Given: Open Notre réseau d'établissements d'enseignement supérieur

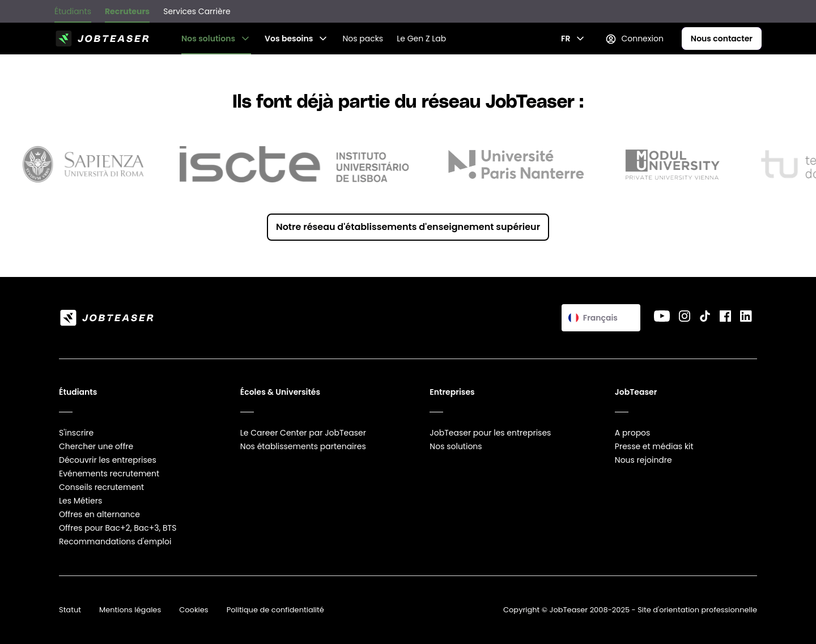Looking at the screenshot, I should coord(408,227).
